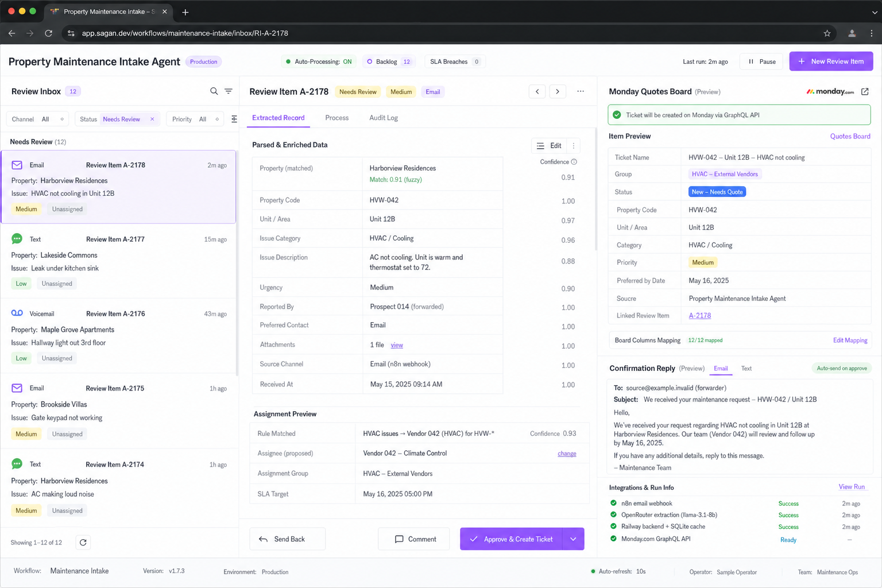Click the text icon of item A-2174

coord(17,464)
